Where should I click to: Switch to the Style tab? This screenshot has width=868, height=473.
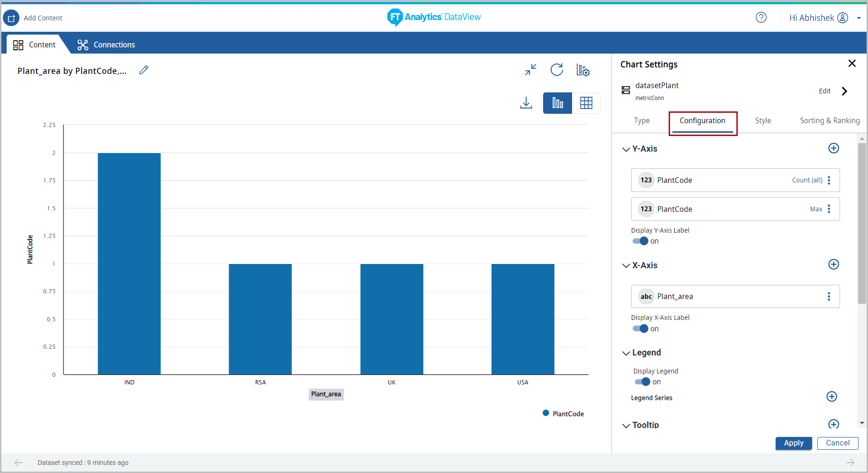(x=763, y=121)
